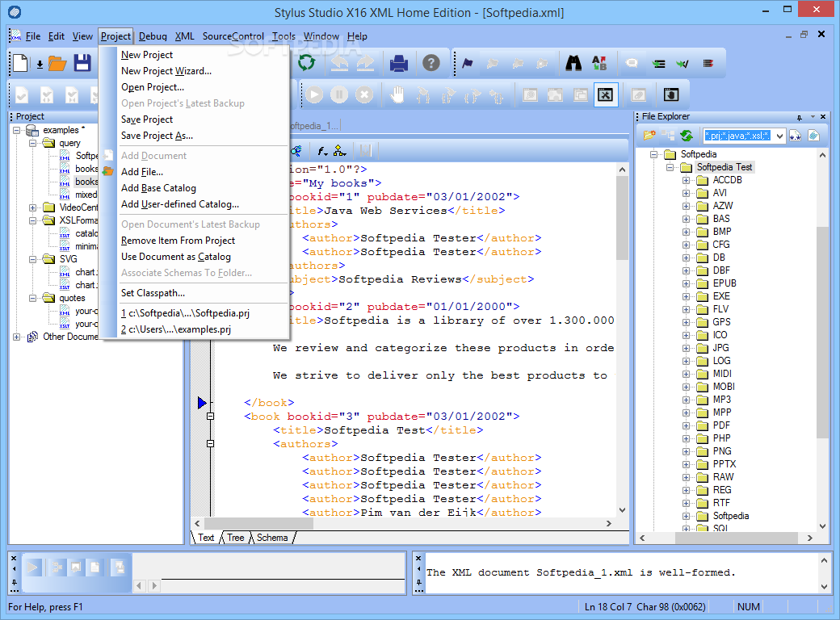Open the File Explorer panel options arrow

coord(813,117)
